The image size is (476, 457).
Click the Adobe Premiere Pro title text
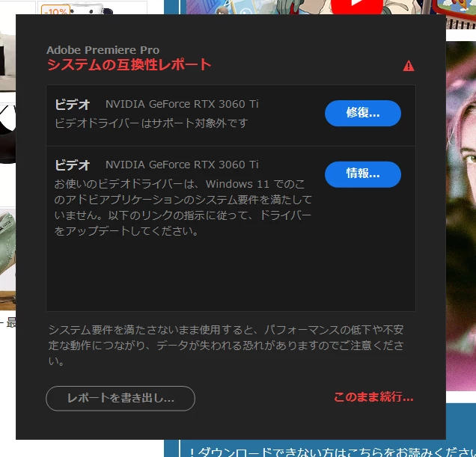(103, 50)
